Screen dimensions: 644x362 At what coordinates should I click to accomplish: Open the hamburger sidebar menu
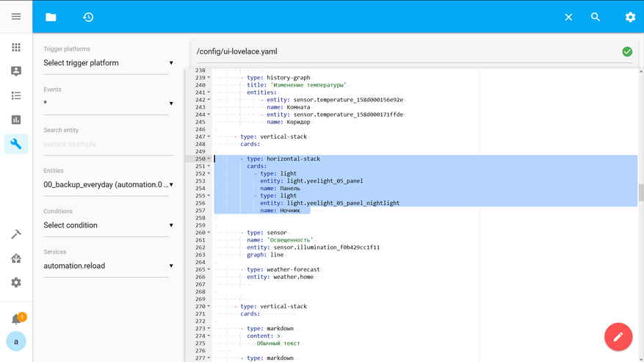pos(16,16)
